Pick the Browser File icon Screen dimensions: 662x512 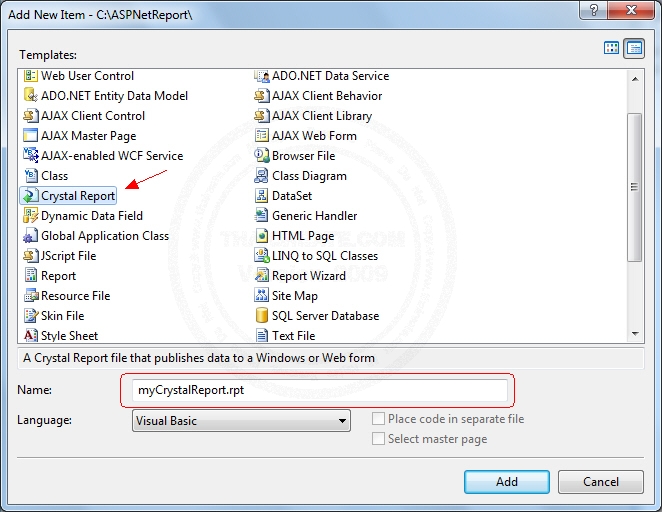262,155
